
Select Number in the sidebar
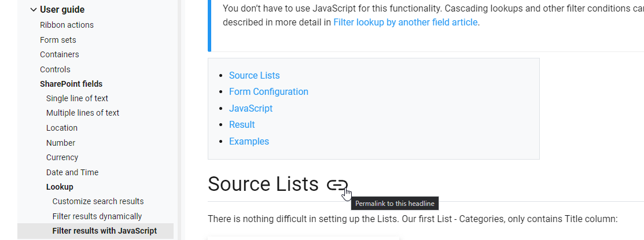click(61, 143)
